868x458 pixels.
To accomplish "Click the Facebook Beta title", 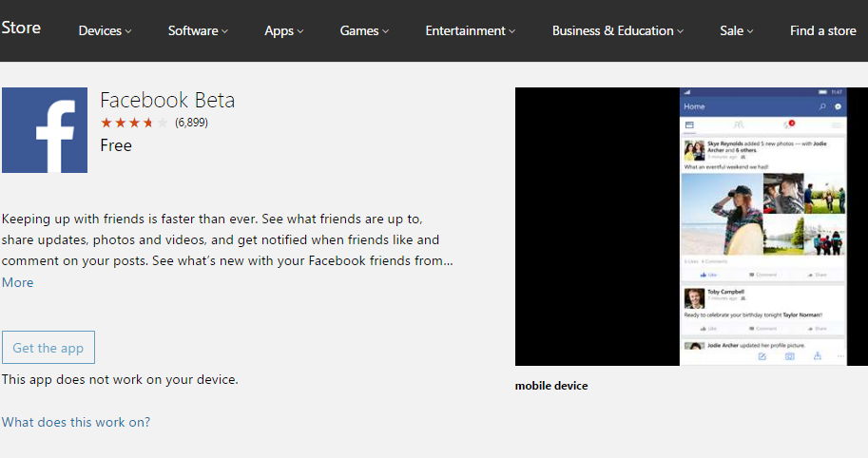I will pos(167,100).
